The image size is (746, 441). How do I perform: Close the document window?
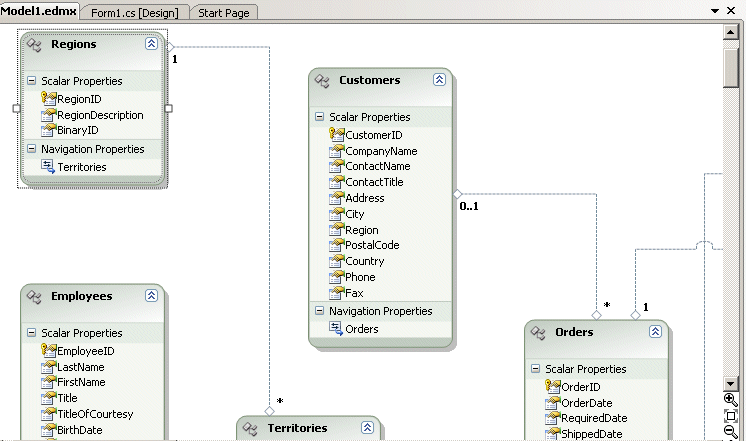731,10
